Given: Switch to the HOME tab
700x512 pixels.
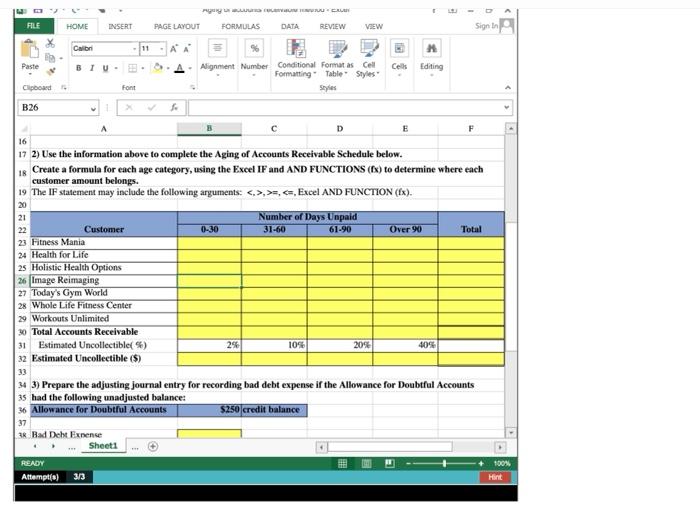Looking at the screenshot, I should tap(77, 26).
